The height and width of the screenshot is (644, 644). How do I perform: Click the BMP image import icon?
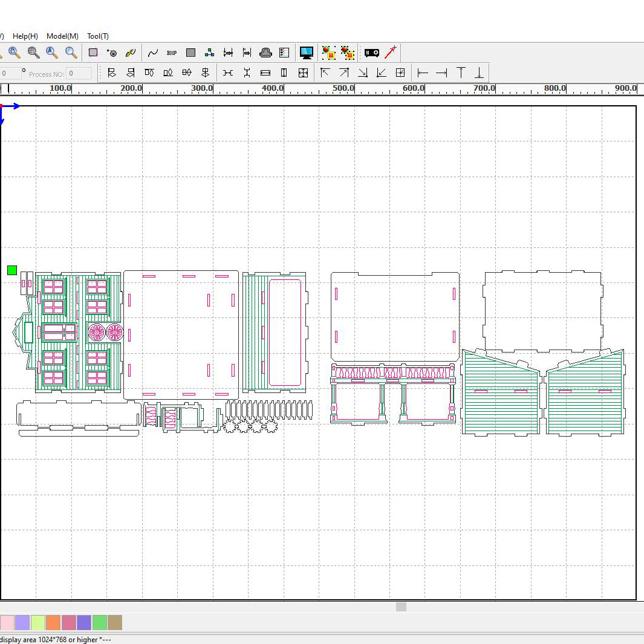point(171,53)
